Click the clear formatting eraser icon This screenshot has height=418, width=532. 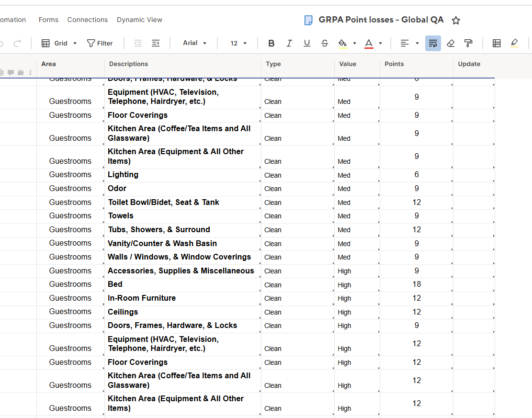451,43
